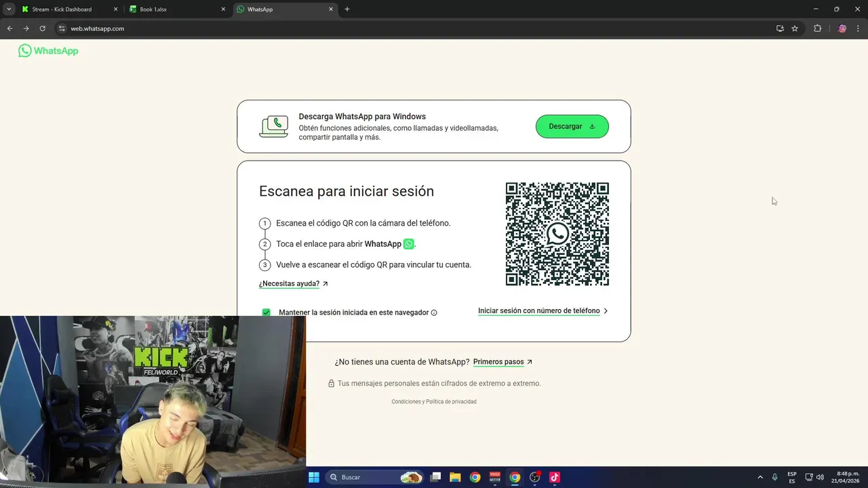Click the info icon beside 'Mantener la sesión iniciada'

click(x=434, y=312)
